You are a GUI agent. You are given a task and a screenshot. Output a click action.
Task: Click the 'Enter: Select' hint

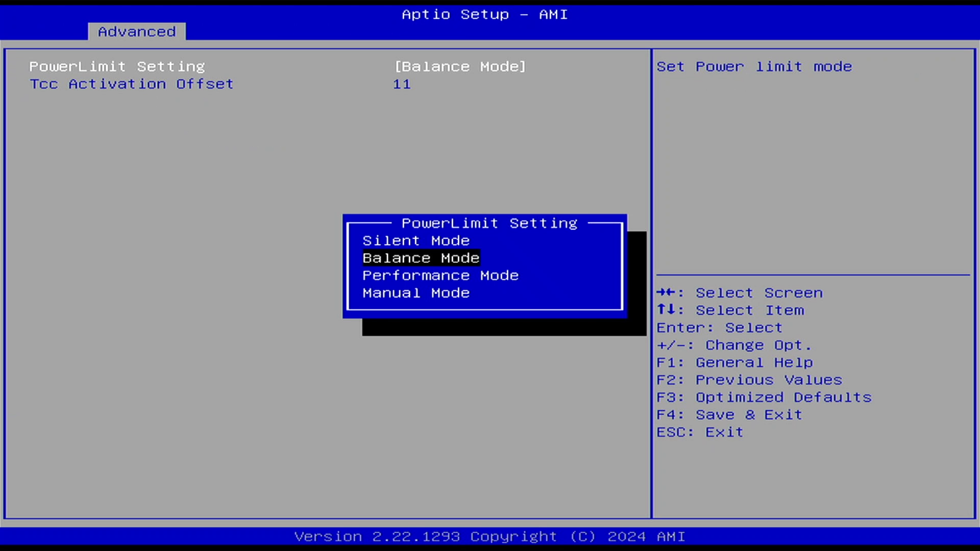click(720, 328)
